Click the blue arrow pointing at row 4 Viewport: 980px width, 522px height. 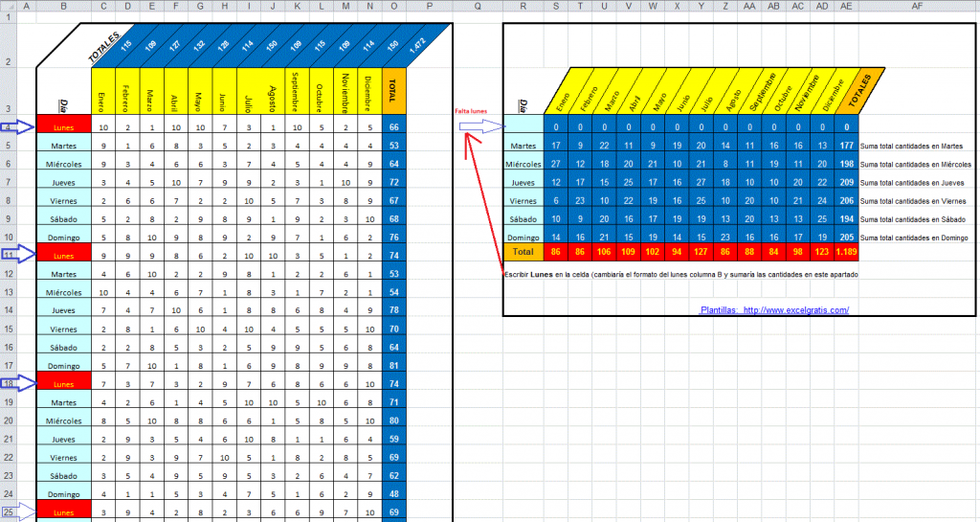coord(17,126)
